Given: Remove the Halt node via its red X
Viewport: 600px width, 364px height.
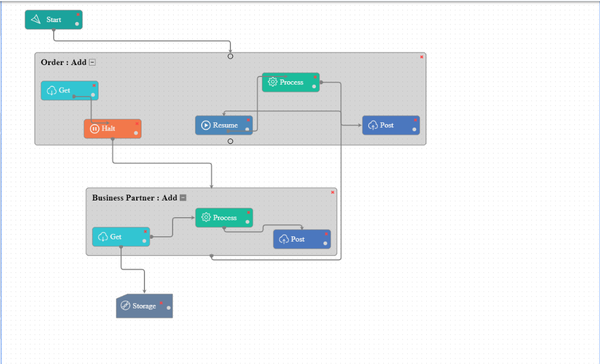Looking at the screenshot, I should point(137,124).
